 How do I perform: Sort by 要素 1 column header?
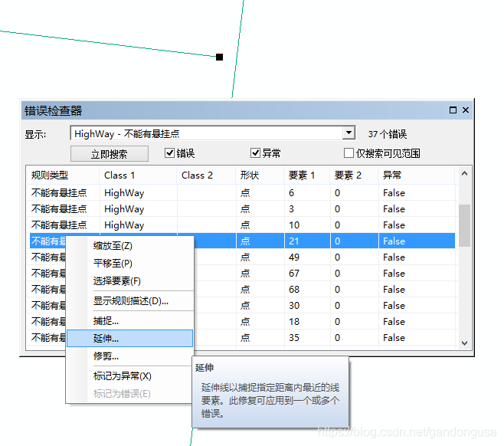pos(307,175)
